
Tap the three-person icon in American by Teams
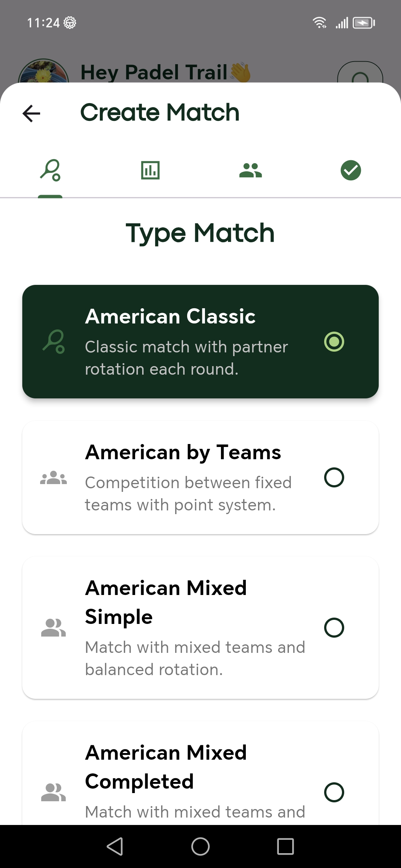(53, 477)
